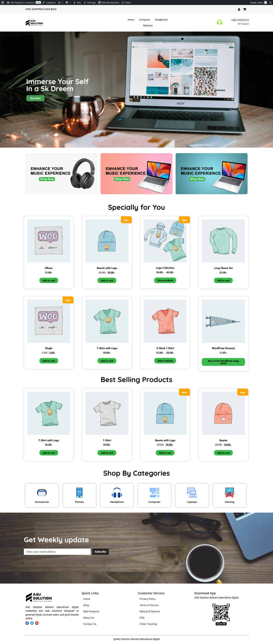Open the YouTube social icon in footer
The width and height of the screenshot is (273, 644).
(x=37, y=623)
